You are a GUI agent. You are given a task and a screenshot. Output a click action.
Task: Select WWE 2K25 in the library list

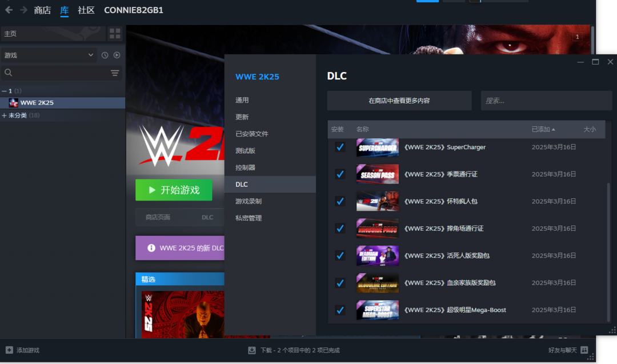pos(63,103)
